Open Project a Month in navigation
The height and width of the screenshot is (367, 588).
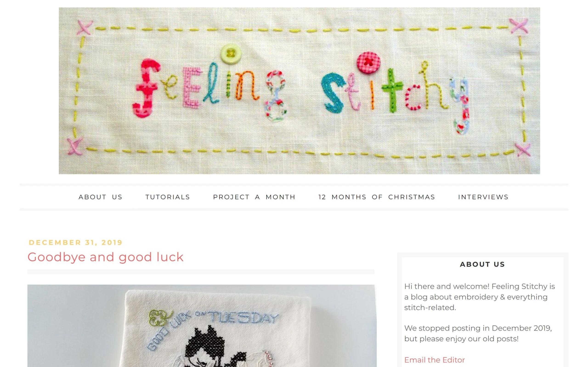(x=254, y=197)
